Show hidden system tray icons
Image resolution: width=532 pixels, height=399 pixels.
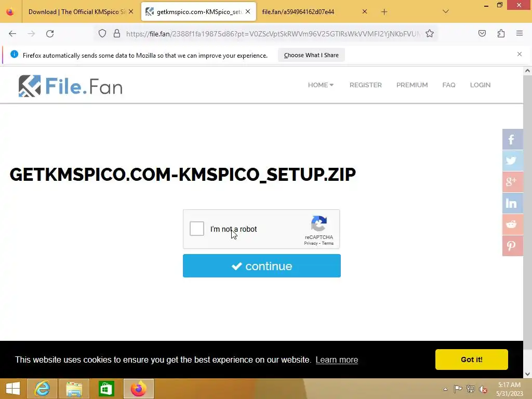click(x=445, y=389)
